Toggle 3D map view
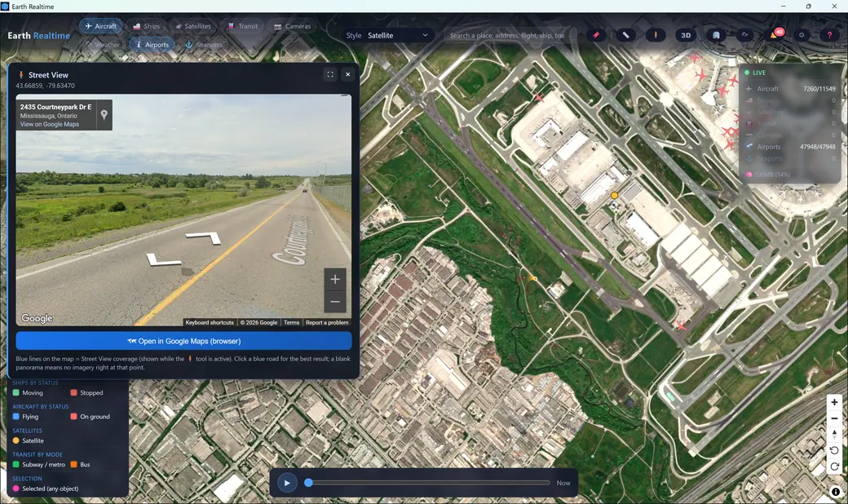Viewport: 848px width, 504px height. pyautogui.click(x=686, y=35)
